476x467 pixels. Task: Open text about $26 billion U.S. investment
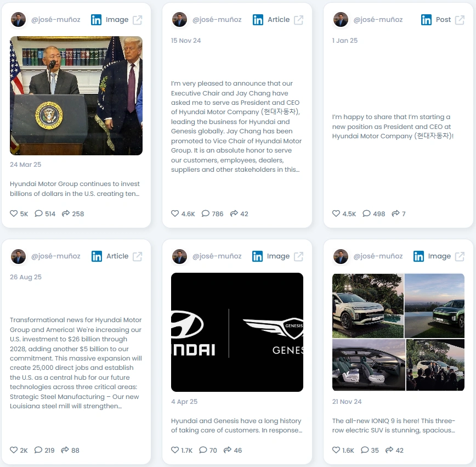point(76,363)
